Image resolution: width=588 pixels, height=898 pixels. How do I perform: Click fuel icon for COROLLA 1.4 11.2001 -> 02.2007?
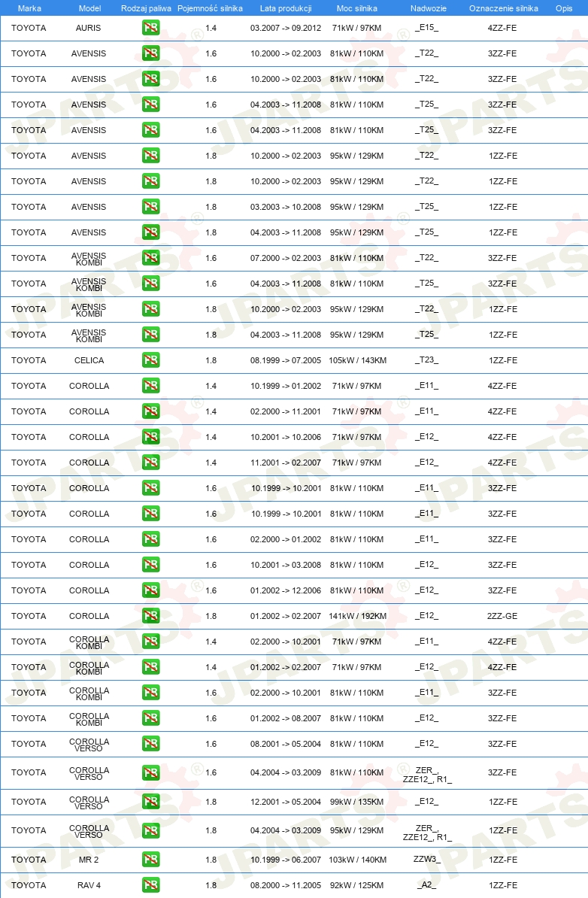pyautogui.click(x=151, y=463)
